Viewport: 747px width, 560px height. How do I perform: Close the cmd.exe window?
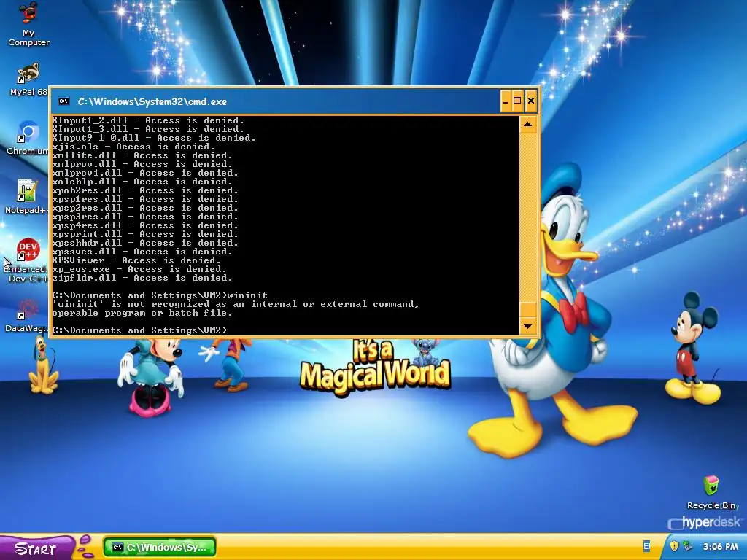click(531, 101)
